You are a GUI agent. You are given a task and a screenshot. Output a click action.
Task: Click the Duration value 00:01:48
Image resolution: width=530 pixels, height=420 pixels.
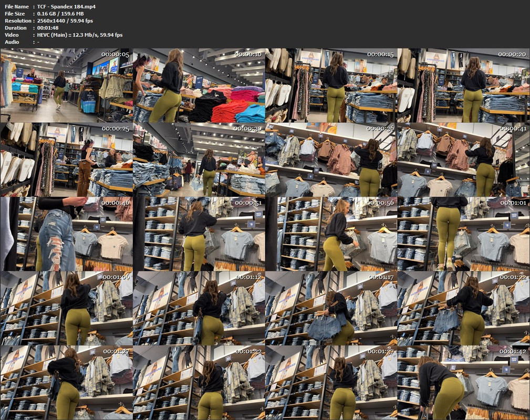[x=47, y=28]
